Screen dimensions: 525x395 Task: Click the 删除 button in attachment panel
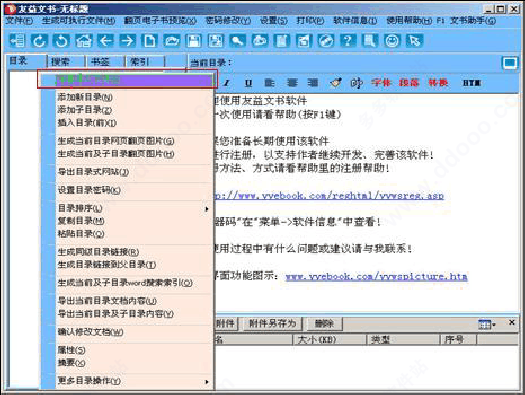(324, 324)
